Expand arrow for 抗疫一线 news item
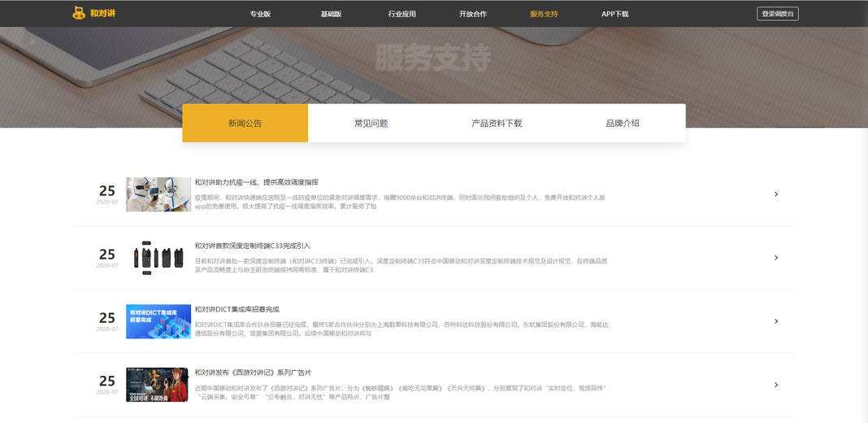Image resolution: width=868 pixels, height=423 pixels. [x=776, y=194]
